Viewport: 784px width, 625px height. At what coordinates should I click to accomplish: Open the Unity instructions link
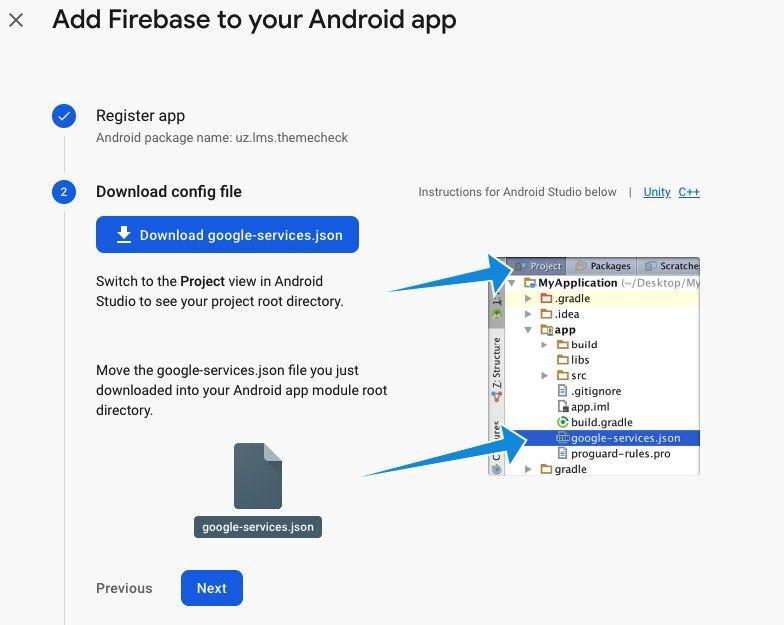657,192
